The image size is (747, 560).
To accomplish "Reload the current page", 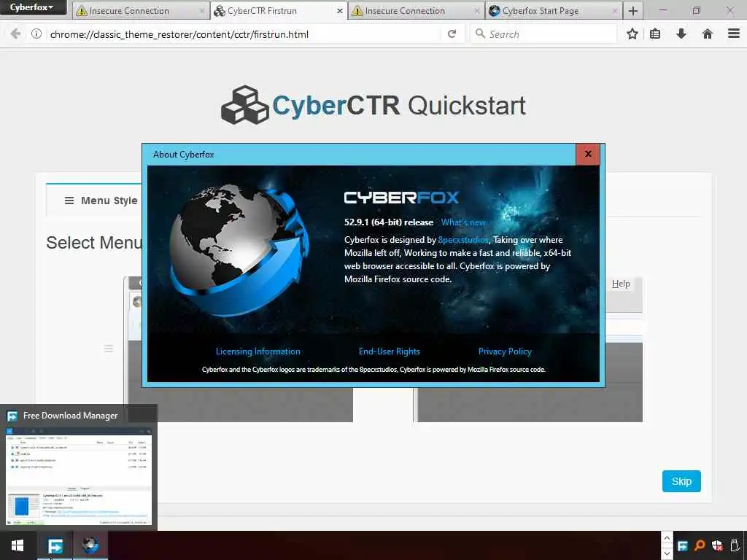I will (452, 34).
